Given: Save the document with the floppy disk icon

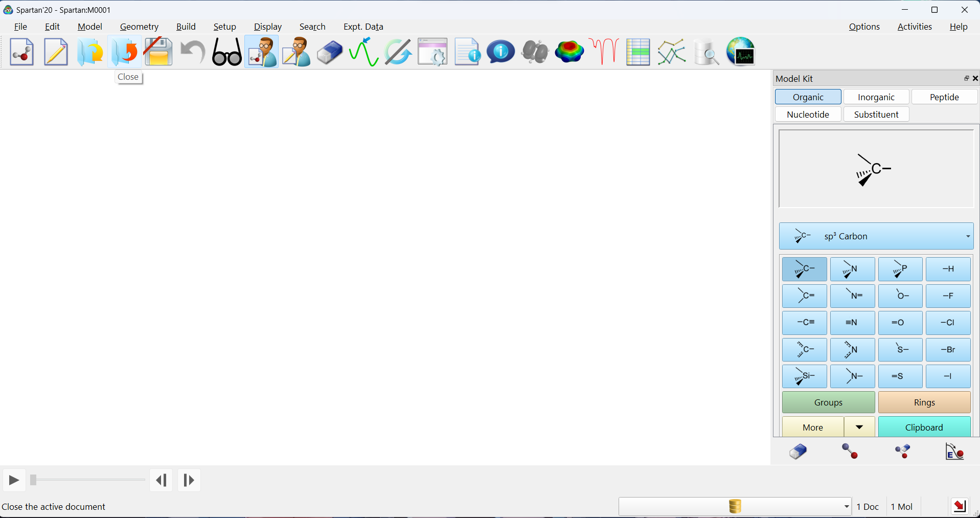Looking at the screenshot, I should pos(158,52).
